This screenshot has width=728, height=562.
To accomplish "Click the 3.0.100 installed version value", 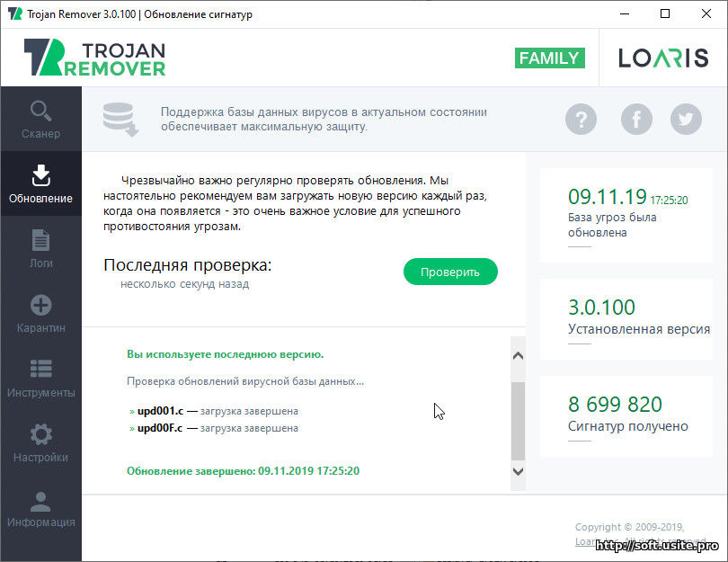I will (x=601, y=308).
